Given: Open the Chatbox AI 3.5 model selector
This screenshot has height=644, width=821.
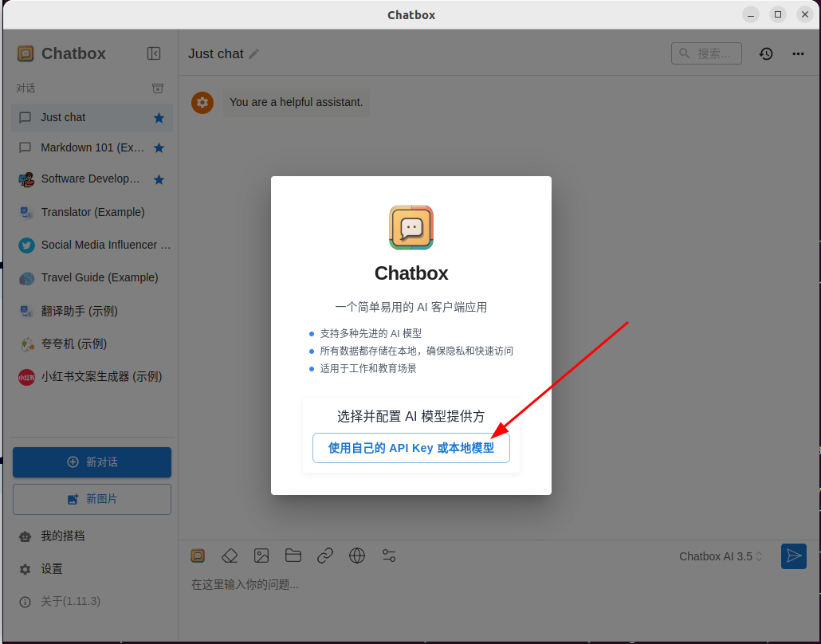Looking at the screenshot, I should (x=721, y=556).
